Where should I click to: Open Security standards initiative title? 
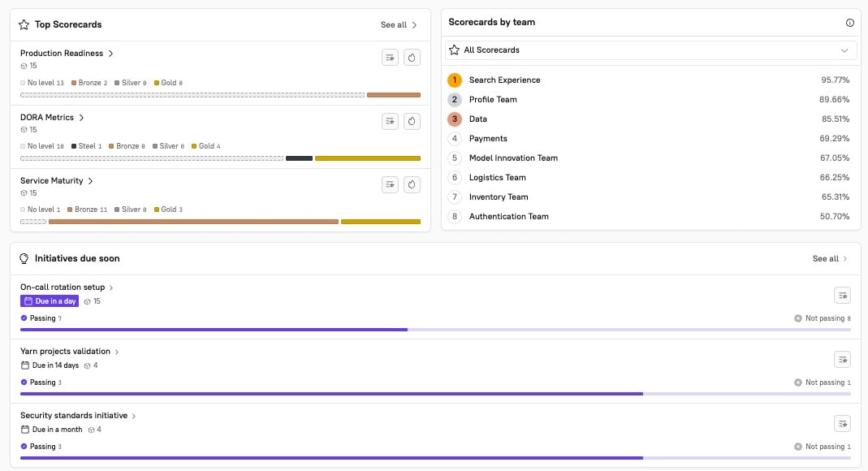[x=74, y=415]
